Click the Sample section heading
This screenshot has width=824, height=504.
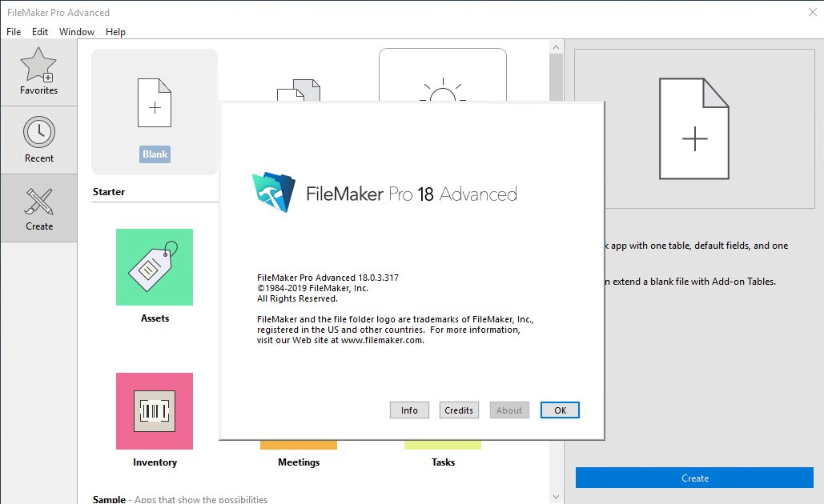[109, 499]
